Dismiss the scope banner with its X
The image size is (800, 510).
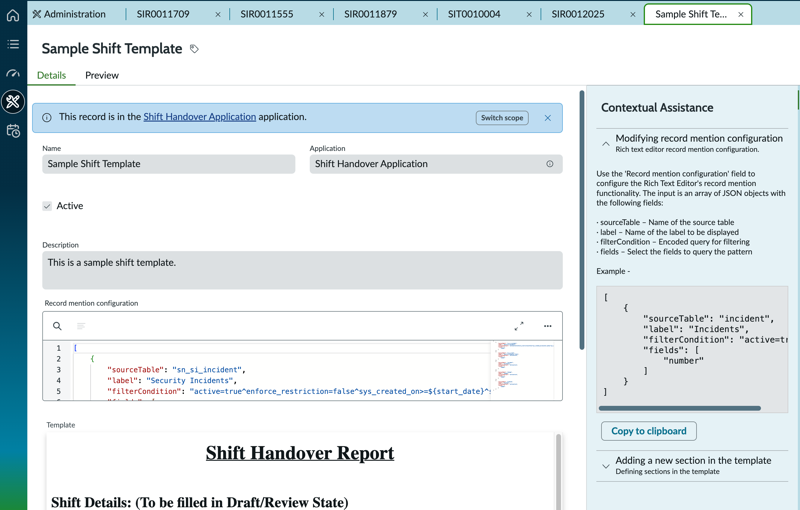[x=547, y=118]
